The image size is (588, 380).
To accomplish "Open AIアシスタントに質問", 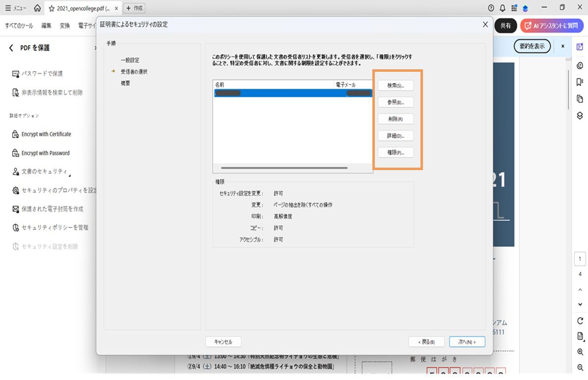I will point(552,26).
